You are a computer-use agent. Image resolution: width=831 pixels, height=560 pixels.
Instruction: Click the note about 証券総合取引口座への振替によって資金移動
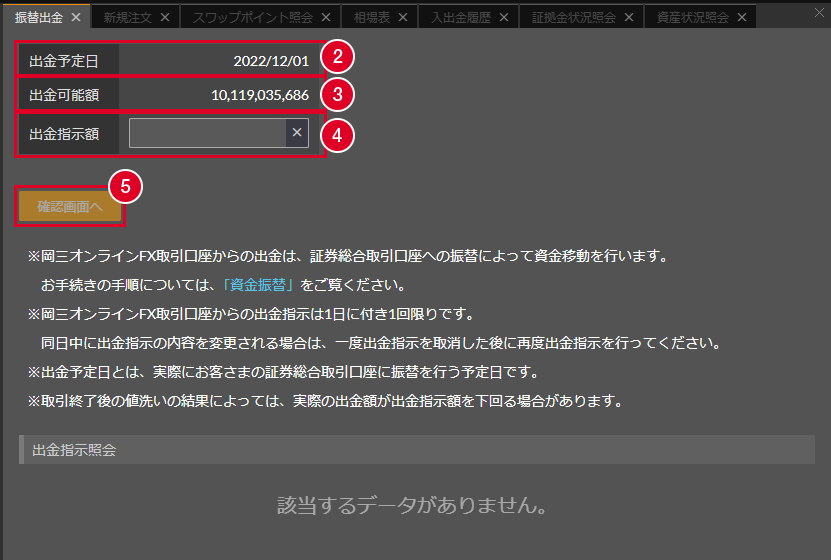pos(348,256)
